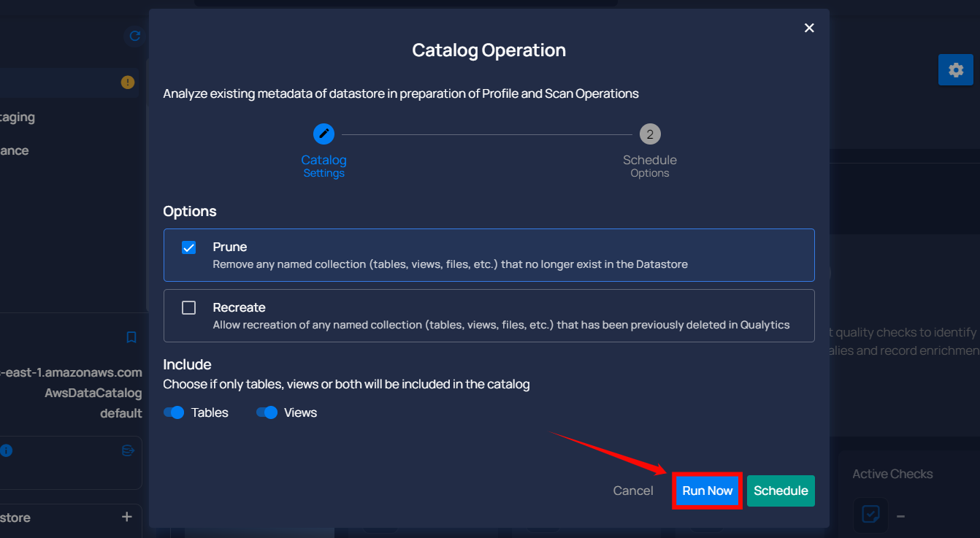Click the Run Now button
This screenshot has width=980, height=538.
click(707, 491)
